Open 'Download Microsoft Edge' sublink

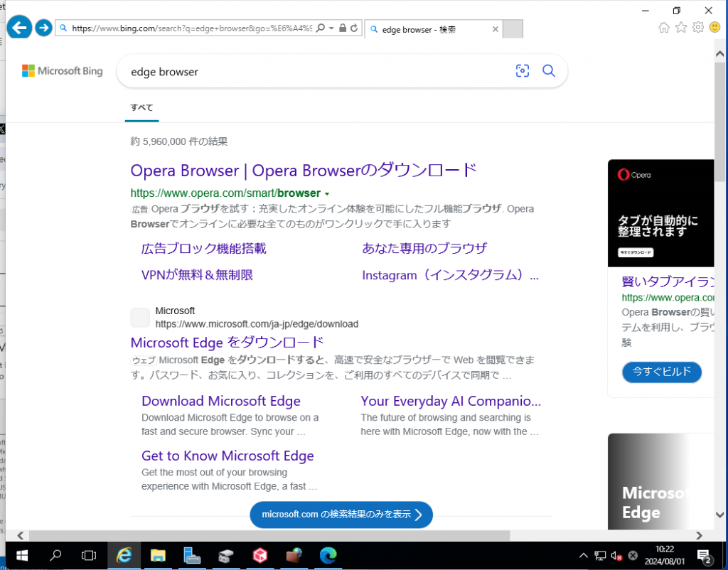click(x=221, y=401)
